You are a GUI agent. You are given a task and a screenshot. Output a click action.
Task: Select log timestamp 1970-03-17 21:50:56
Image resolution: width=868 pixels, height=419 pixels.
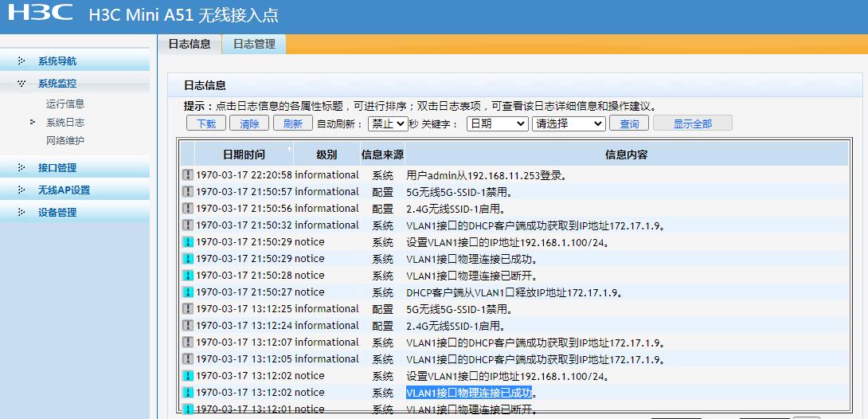tap(244, 209)
